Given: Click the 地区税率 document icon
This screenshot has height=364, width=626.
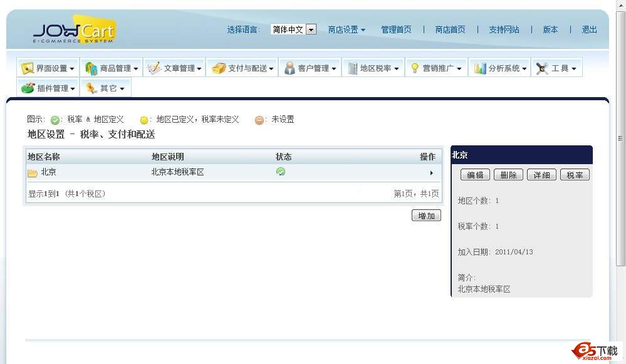Looking at the screenshot, I should (x=353, y=68).
